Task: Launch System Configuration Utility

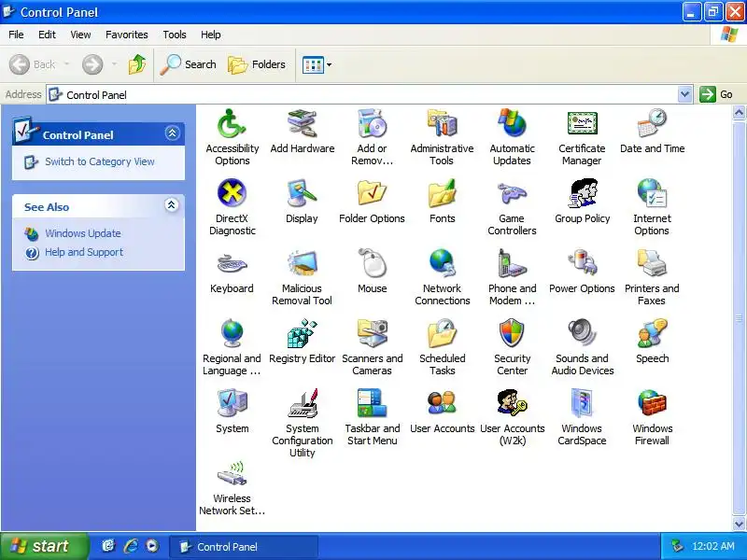Action: [302, 404]
